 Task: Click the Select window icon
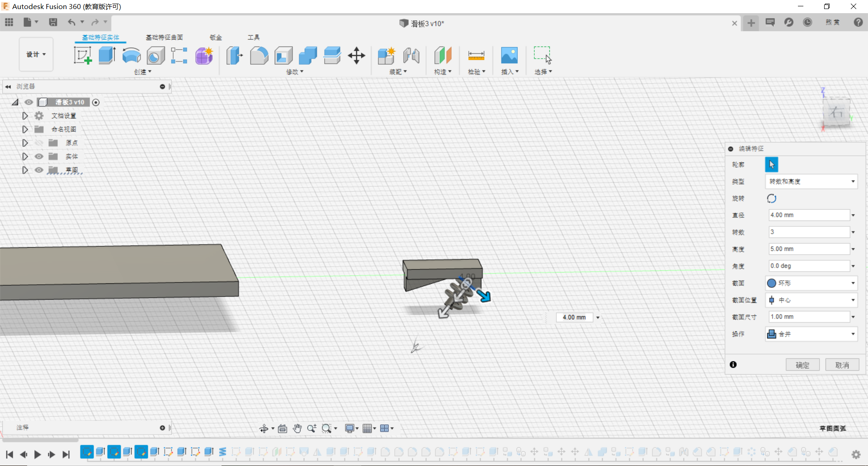(x=542, y=56)
